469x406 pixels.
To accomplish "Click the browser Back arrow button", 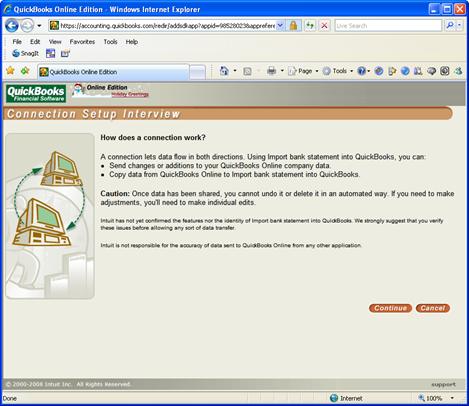I will click(x=12, y=26).
